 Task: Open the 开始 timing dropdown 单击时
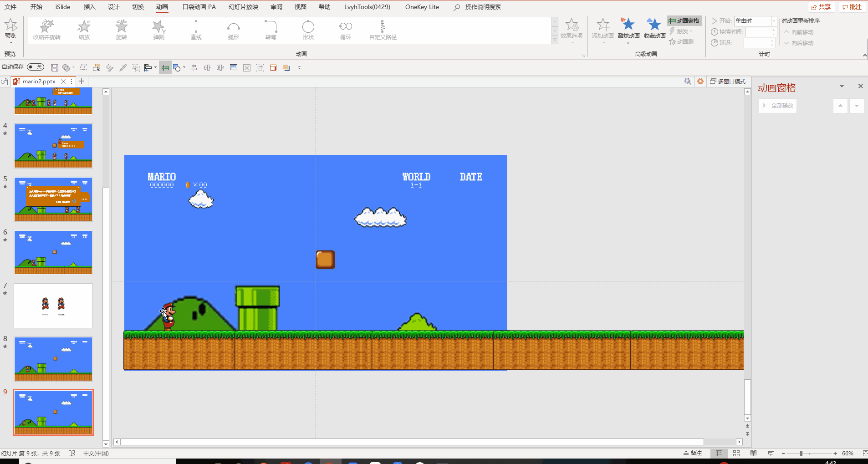click(755, 21)
